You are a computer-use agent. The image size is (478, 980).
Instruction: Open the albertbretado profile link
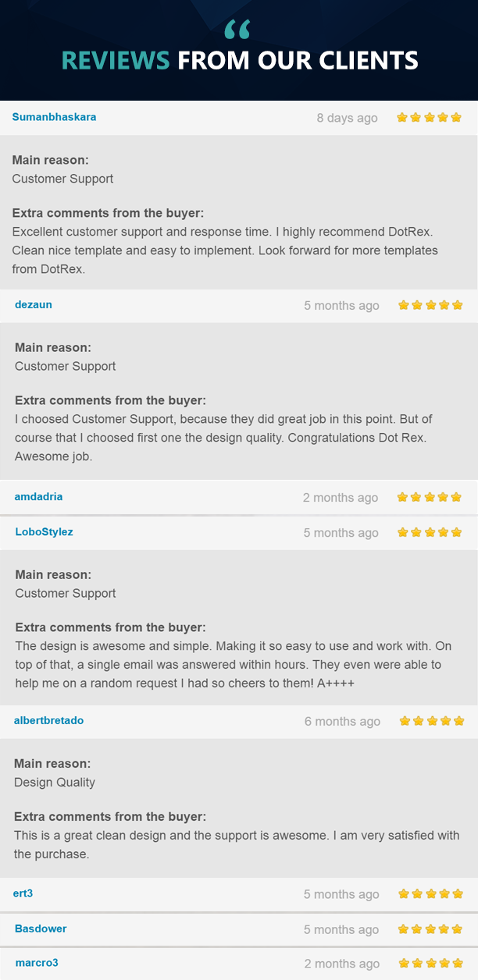48,720
